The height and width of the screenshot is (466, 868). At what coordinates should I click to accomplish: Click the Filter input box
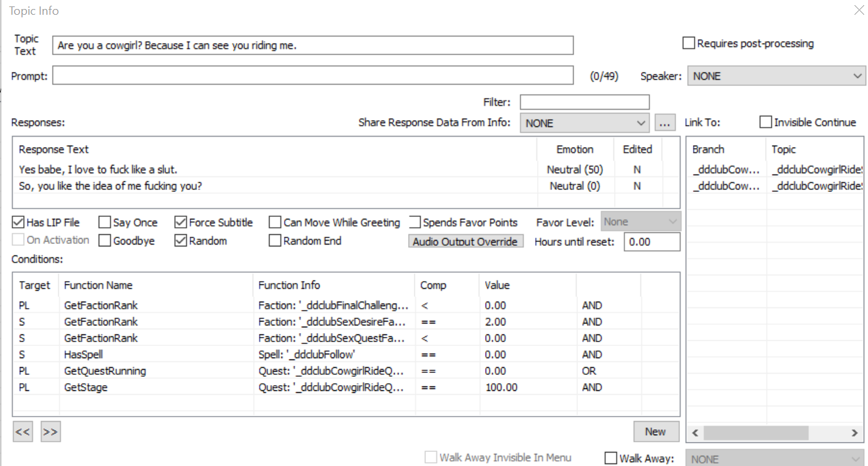point(584,102)
